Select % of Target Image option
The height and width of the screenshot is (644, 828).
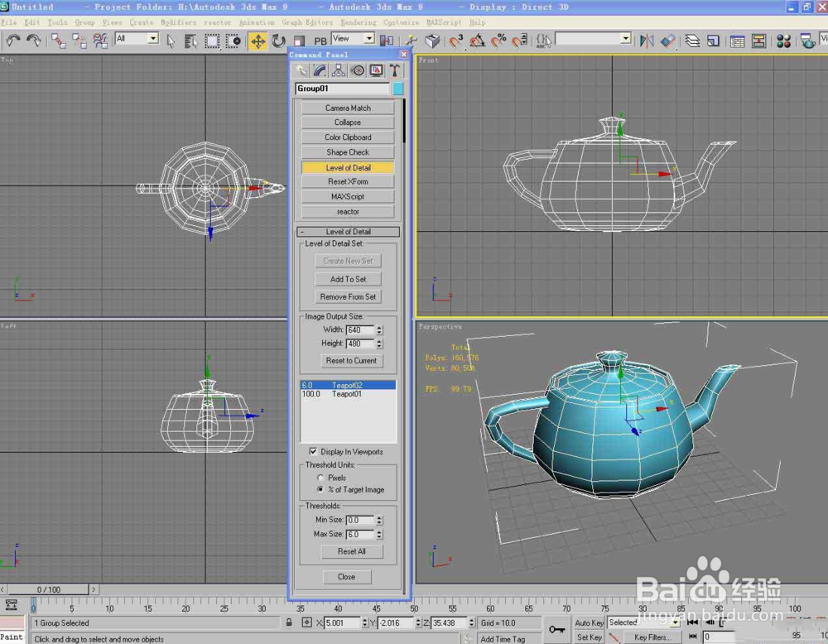pos(320,490)
